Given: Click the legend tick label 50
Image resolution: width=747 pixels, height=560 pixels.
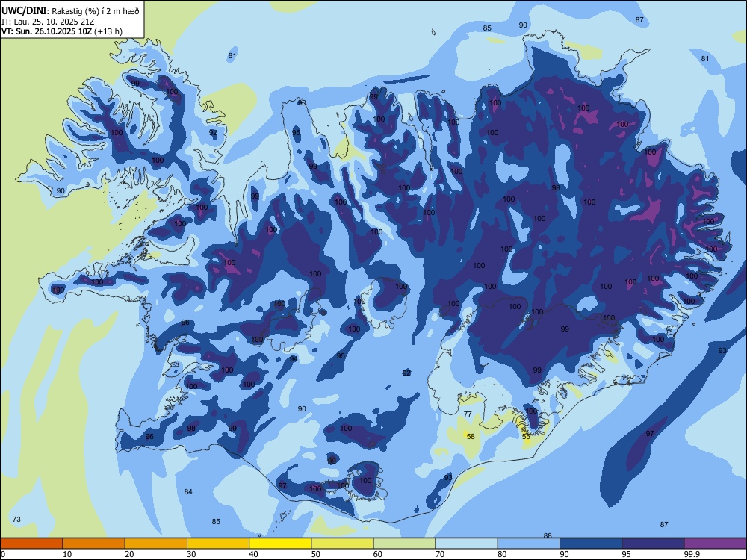Looking at the screenshot, I should [316, 554].
